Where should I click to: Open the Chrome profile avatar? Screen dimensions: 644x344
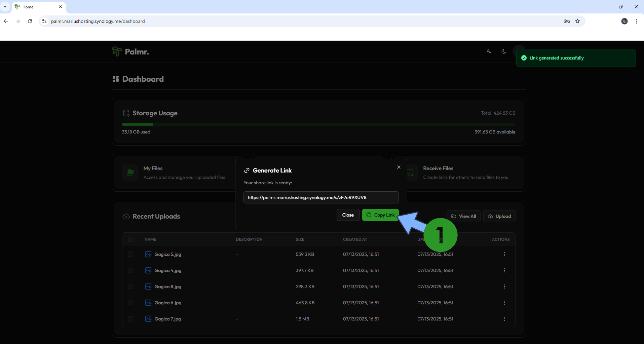624,21
